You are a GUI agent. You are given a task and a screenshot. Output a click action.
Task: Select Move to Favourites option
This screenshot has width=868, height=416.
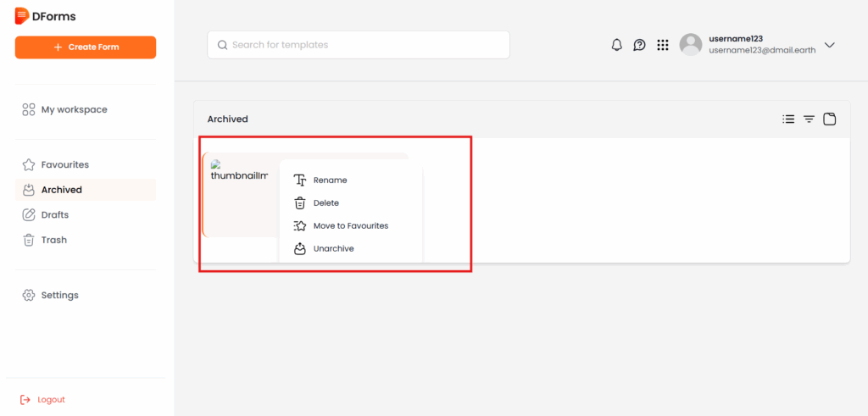pyautogui.click(x=350, y=226)
